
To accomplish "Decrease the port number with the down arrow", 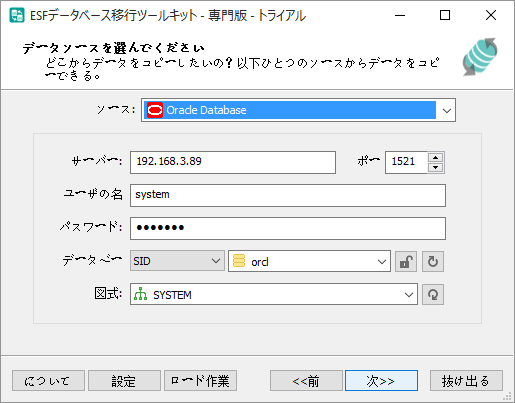I will click(x=435, y=167).
